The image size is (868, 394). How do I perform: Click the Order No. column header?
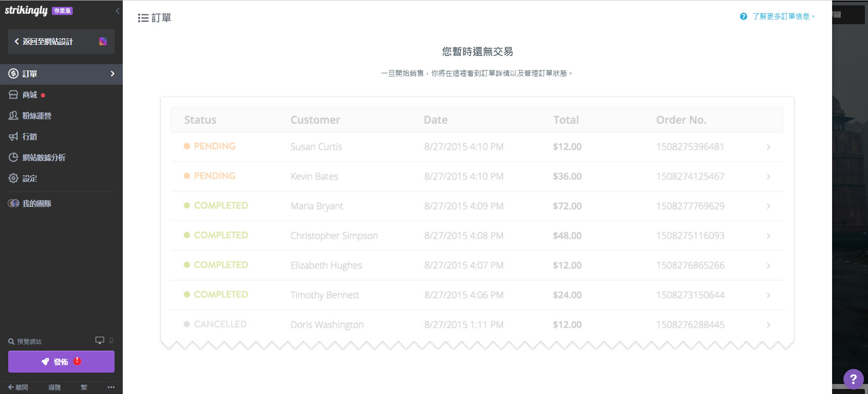click(681, 120)
